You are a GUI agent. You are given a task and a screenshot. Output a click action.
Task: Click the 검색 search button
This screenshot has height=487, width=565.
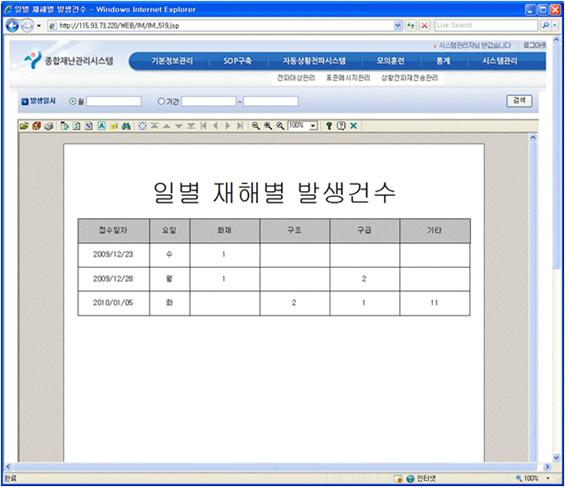(x=519, y=101)
